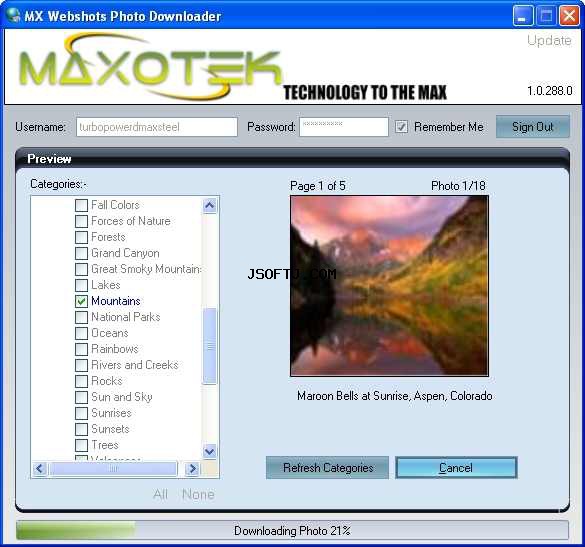The image size is (585, 547).
Task: Click the vertical scrollbar thumb in categories
Action: 210,346
